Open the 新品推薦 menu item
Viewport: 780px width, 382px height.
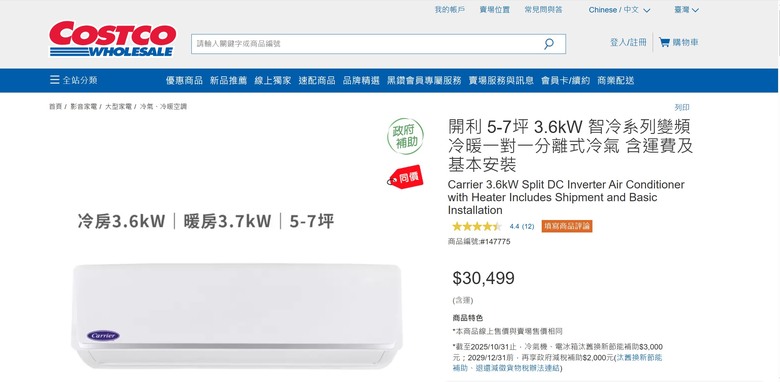(x=228, y=81)
